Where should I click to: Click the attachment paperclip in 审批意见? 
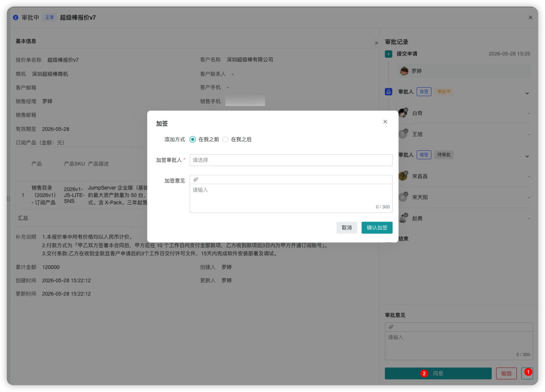click(x=391, y=327)
